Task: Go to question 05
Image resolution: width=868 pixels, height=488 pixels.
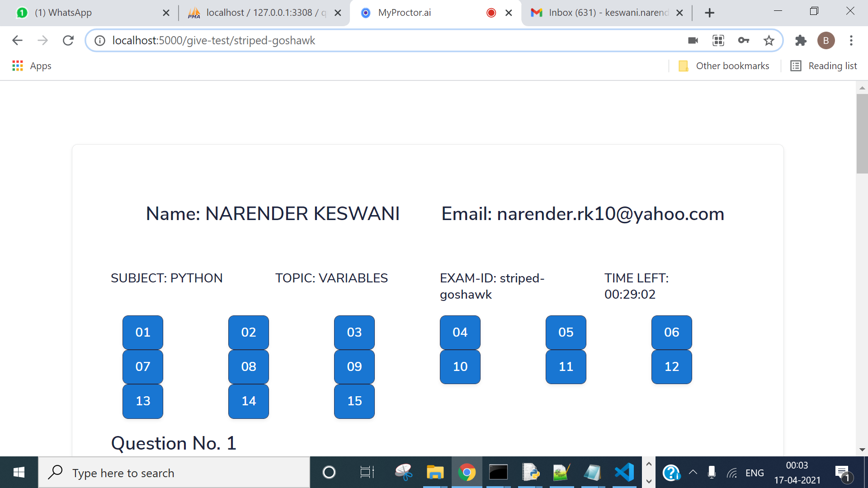Action: pyautogui.click(x=566, y=332)
